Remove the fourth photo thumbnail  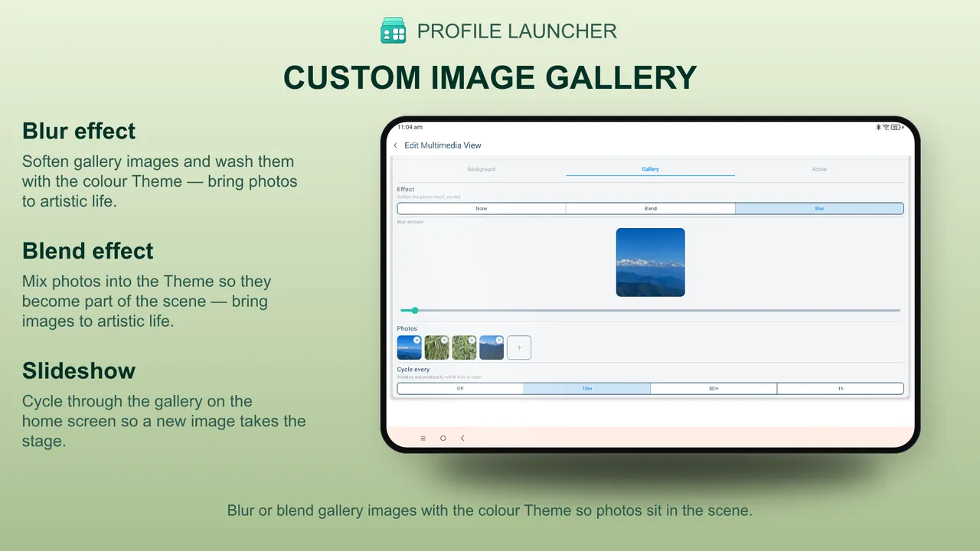pyautogui.click(x=499, y=340)
